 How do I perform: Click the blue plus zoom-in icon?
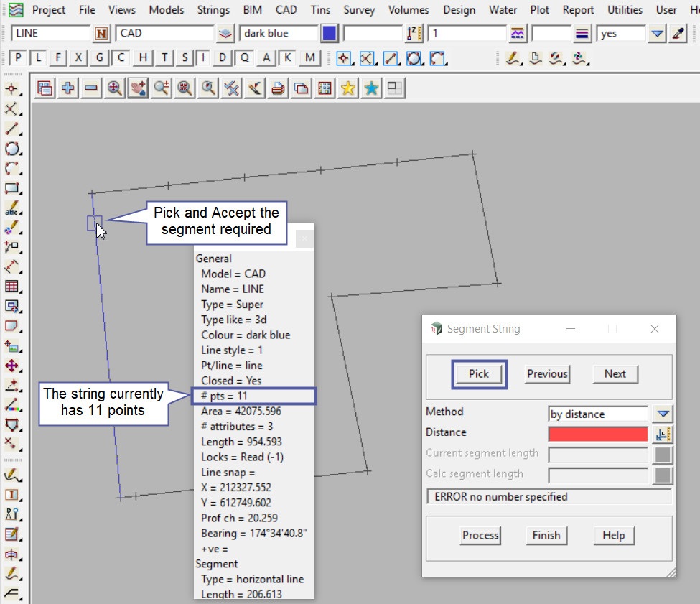[68, 88]
